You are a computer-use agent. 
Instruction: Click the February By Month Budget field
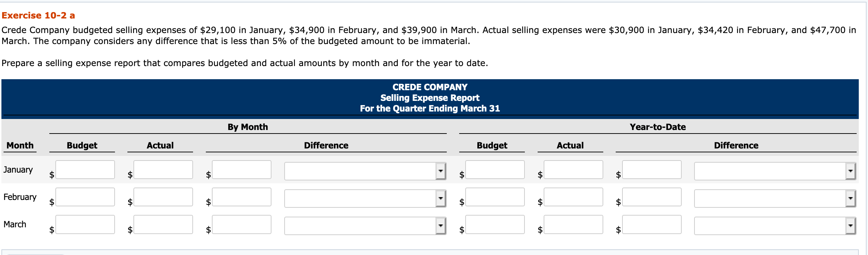pos(85,197)
